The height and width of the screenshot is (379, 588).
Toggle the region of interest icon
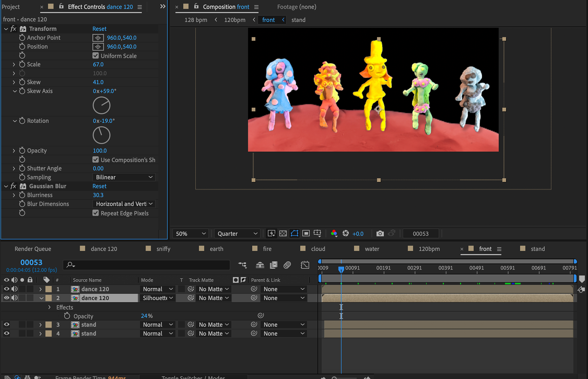pyautogui.click(x=306, y=234)
